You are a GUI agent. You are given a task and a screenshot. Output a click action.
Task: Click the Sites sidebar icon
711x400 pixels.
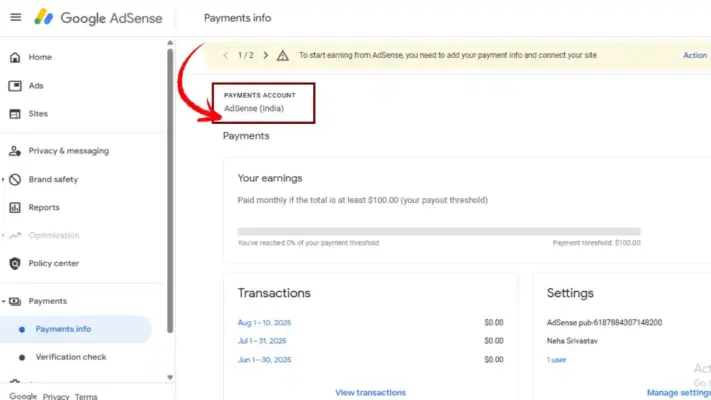[15, 114]
